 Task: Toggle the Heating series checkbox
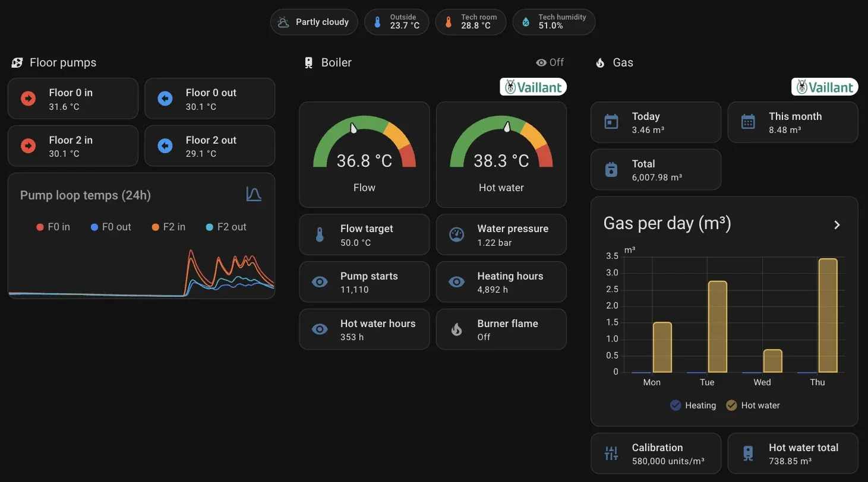pyautogui.click(x=675, y=405)
